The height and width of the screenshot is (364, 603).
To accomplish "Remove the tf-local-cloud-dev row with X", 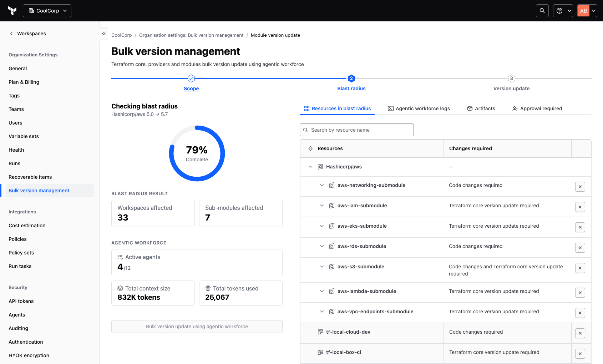I will 580,333.
